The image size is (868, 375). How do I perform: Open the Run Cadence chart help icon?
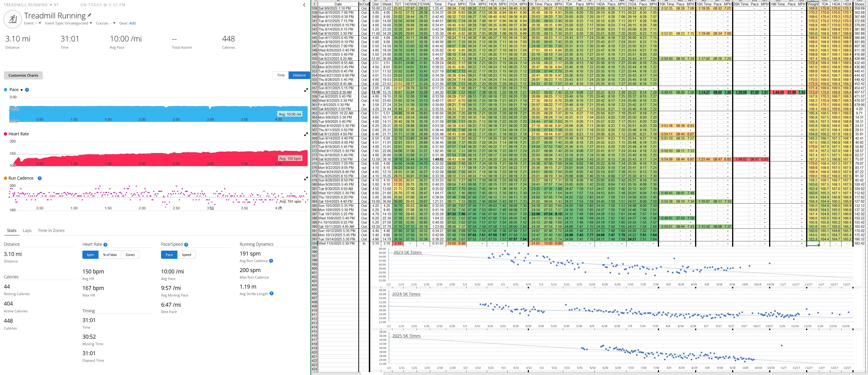click(x=39, y=178)
